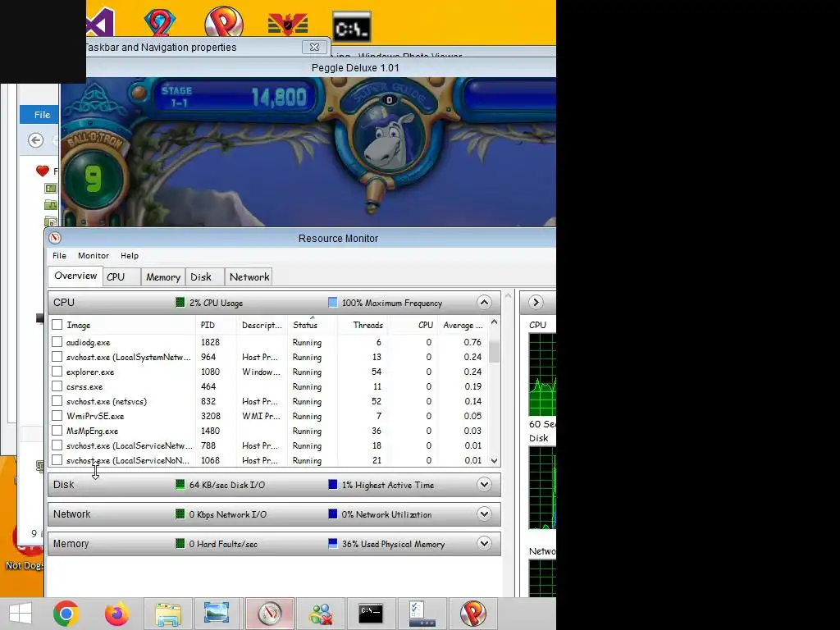Click the Disk section header bar

coord(274,484)
